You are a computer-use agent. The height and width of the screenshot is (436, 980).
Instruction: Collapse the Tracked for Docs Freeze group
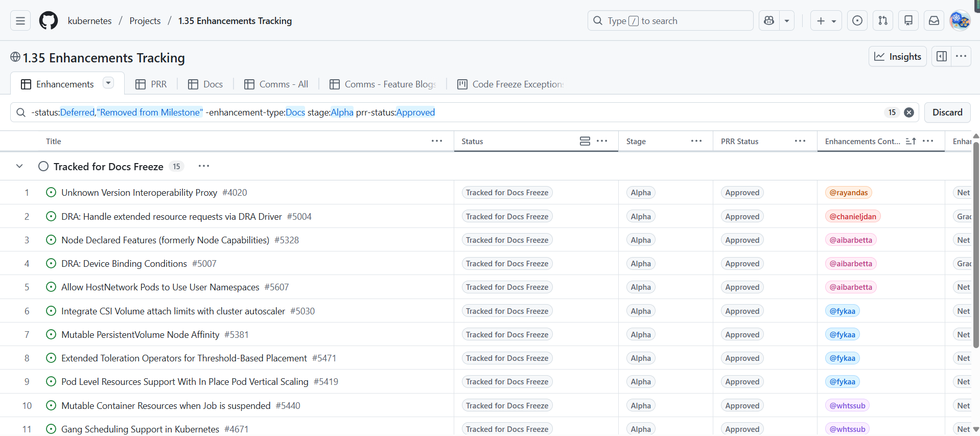[19, 167]
